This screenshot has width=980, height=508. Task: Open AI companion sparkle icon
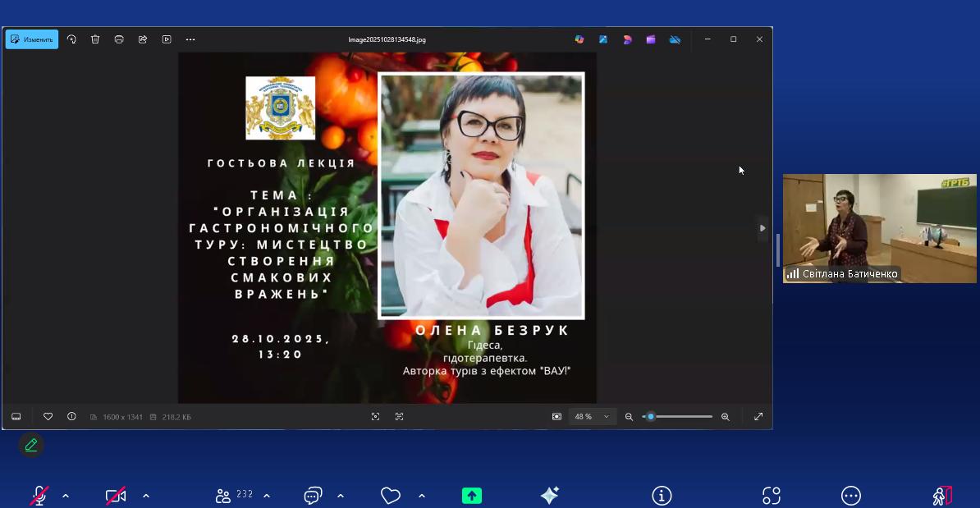pos(550,496)
